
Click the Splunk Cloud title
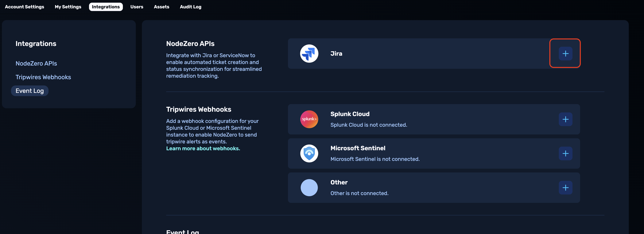pos(350,114)
